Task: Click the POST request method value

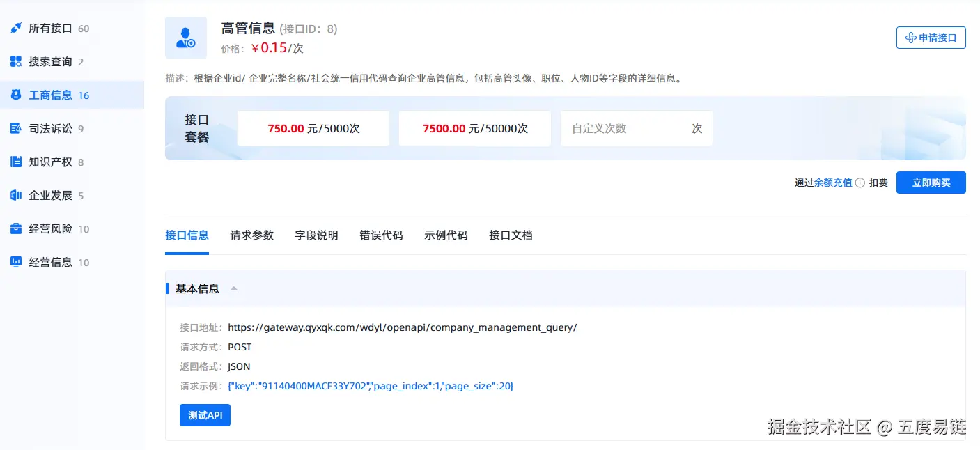Action: tap(240, 347)
